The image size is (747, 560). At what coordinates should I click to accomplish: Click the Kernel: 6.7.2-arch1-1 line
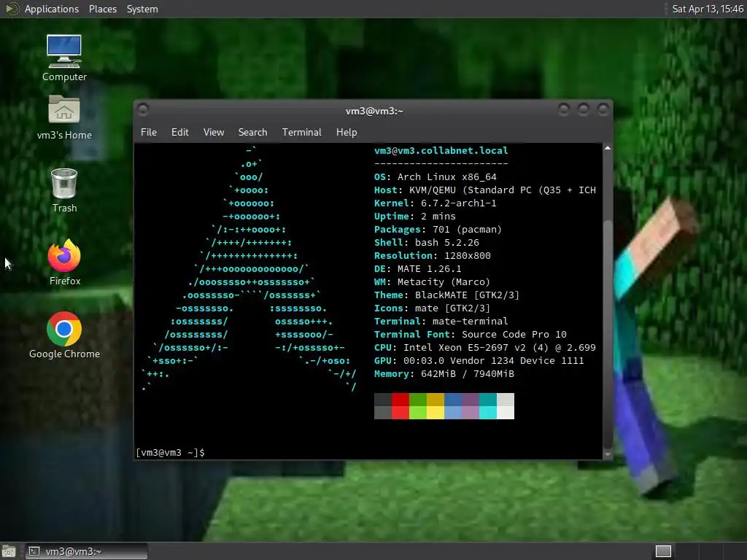tap(435, 203)
